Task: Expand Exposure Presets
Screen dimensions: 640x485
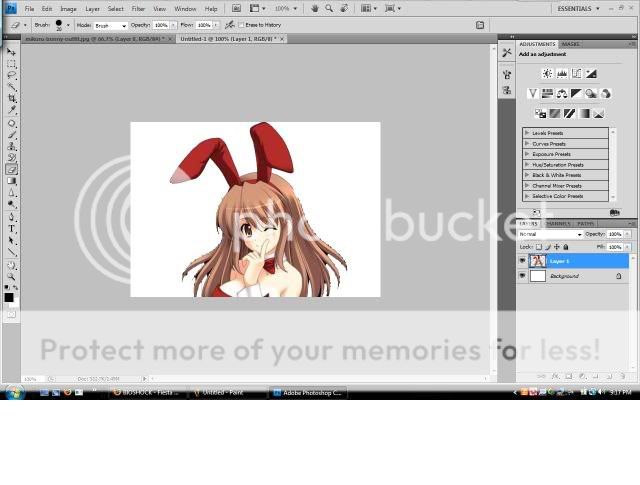Action: click(527, 154)
